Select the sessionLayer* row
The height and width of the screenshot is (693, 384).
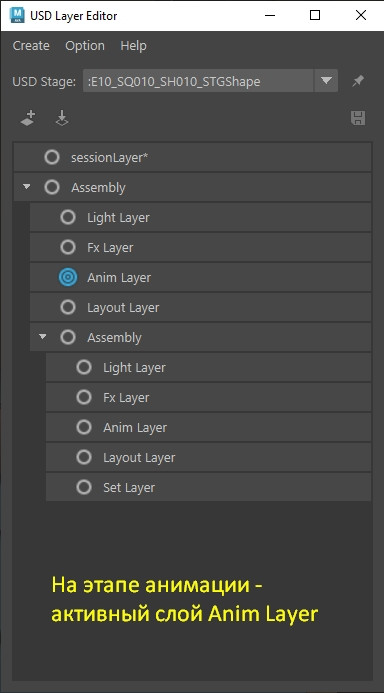coord(192,157)
